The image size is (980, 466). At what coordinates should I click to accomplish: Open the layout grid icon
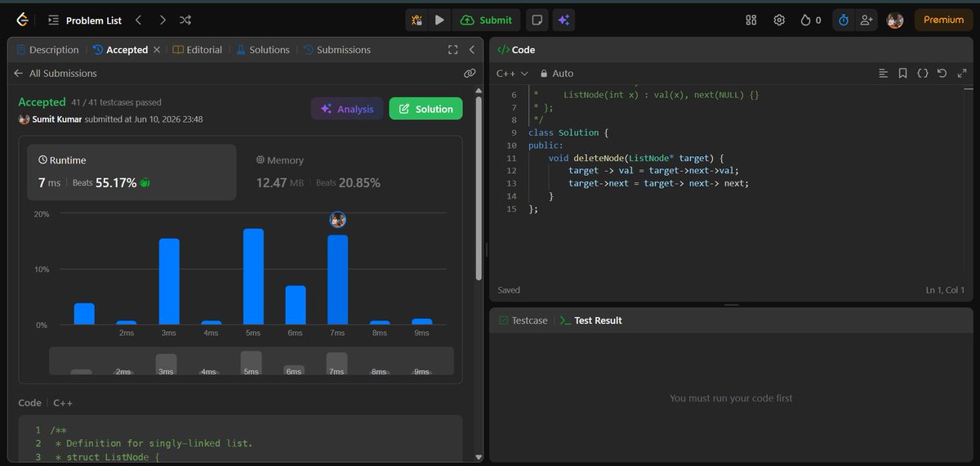751,20
